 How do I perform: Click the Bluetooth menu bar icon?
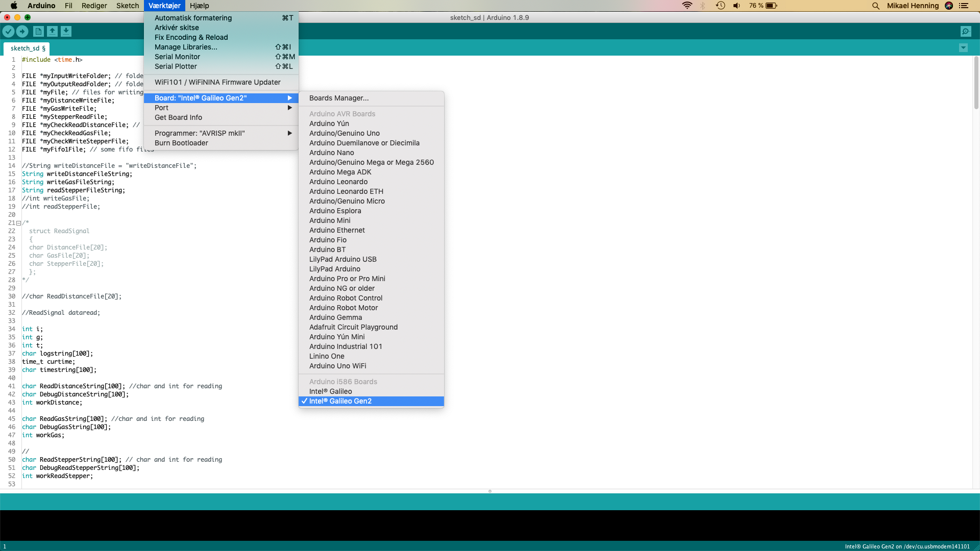pyautogui.click(x=703, y=6)
